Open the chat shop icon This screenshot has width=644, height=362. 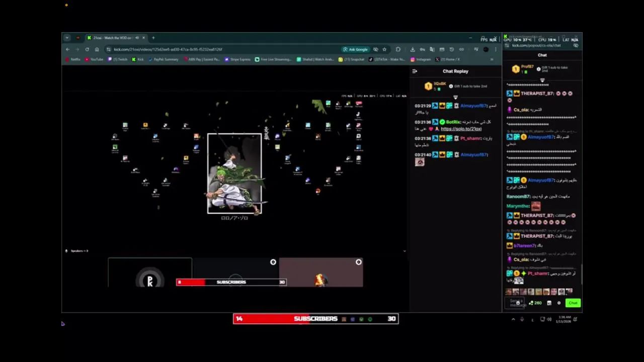click(x=549, y=303)
